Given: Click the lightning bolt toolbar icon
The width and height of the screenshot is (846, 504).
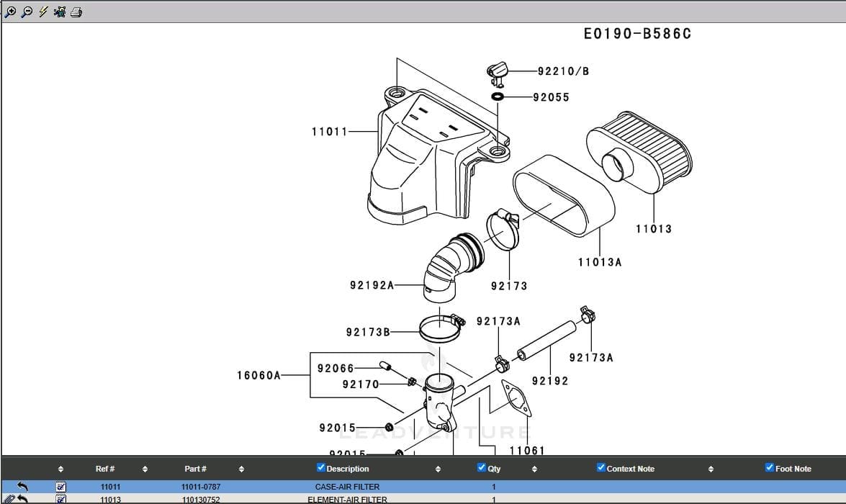Looking at the screenshot, I should pos(43,12).
